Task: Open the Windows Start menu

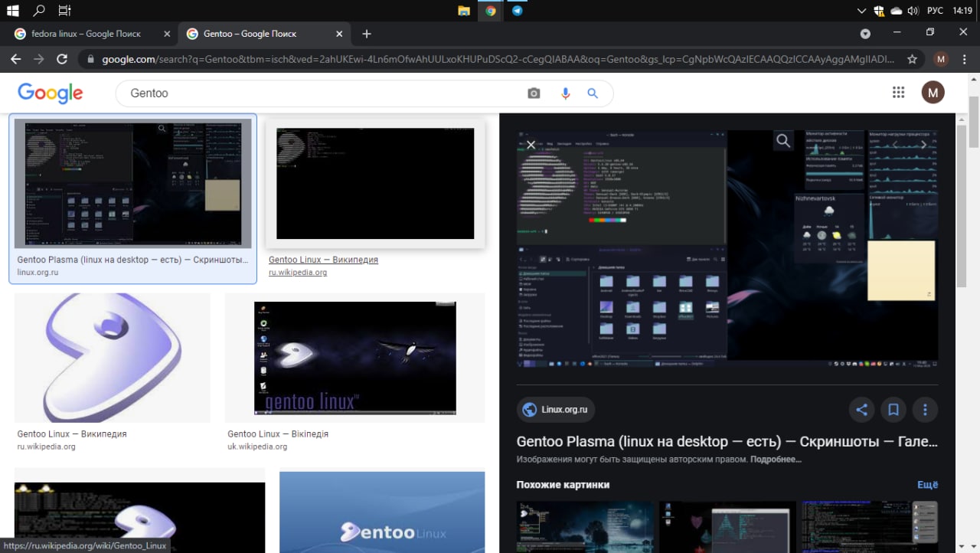Action: click(x=13, y=11)
